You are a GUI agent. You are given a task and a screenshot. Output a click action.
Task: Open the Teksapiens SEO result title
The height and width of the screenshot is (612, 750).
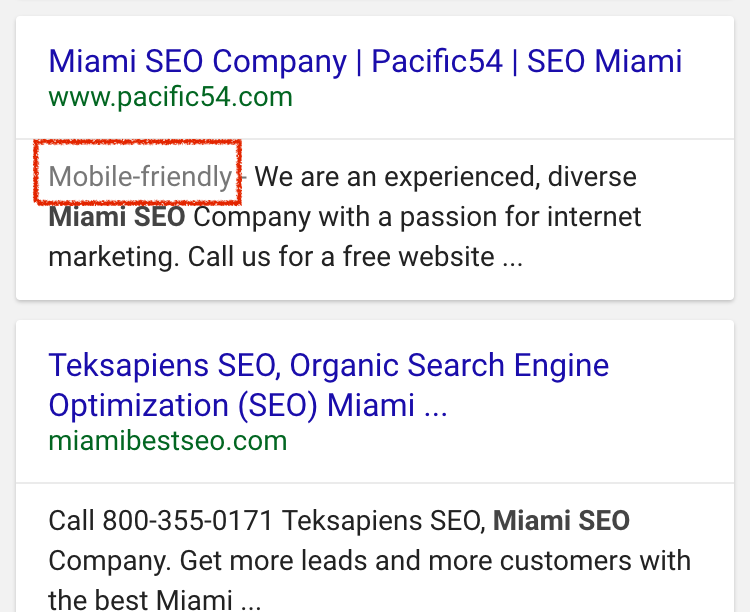tap(328, 365)
